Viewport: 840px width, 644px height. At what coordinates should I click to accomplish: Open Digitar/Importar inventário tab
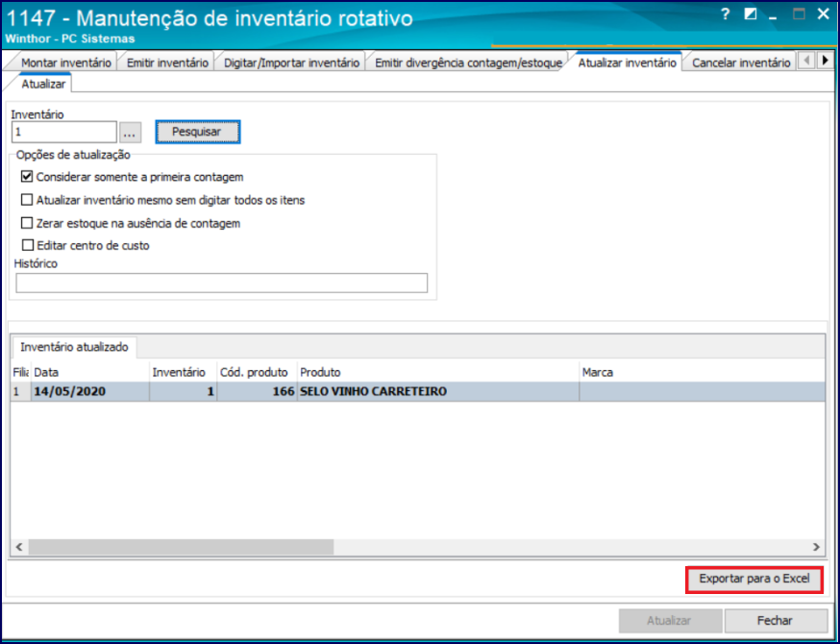click(x=291, y=62)
